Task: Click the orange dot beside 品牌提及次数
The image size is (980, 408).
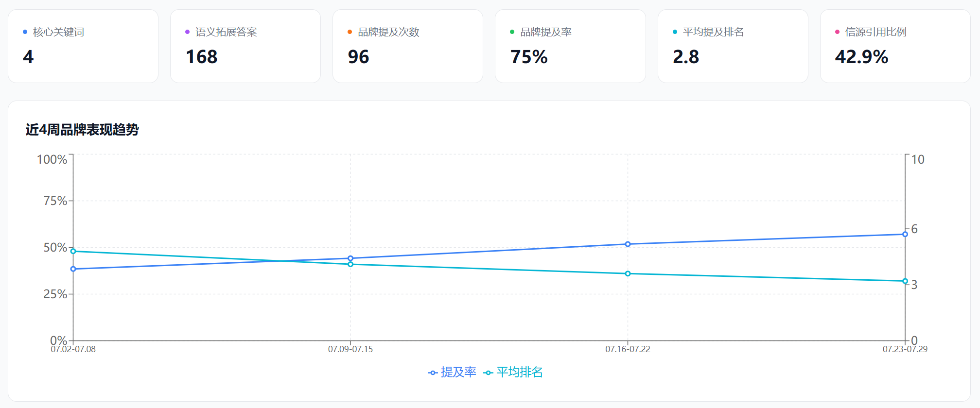Action: [x=350, y=32]
